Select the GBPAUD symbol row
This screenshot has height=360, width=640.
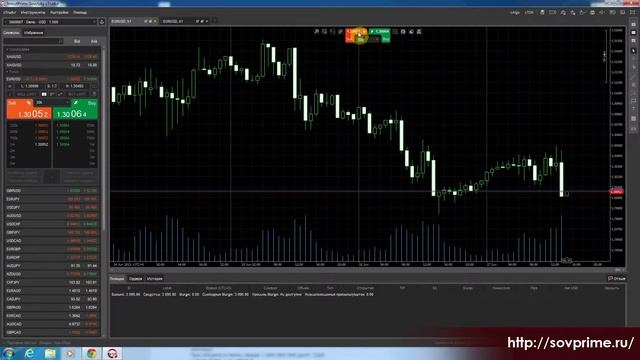[52, 307]
